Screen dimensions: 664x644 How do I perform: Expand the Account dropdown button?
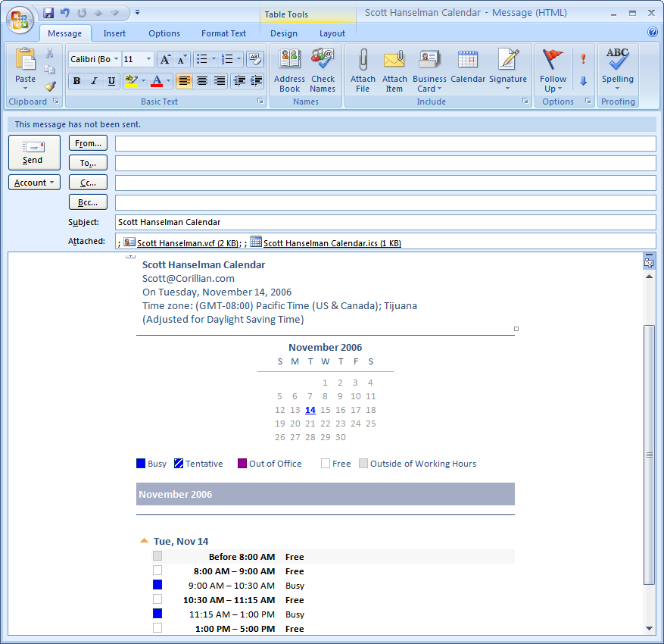pos(34,183)
